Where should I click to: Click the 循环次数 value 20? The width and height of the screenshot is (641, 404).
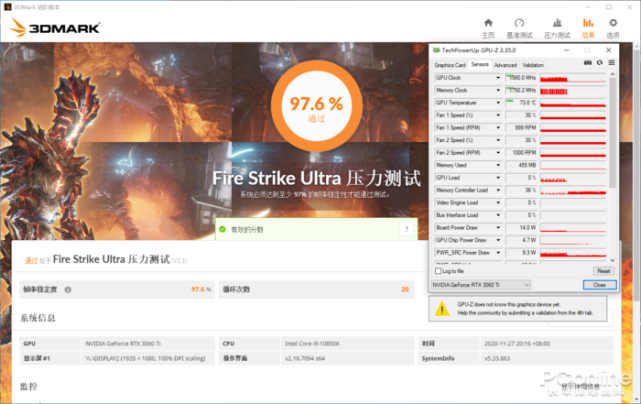click(405, 290)
